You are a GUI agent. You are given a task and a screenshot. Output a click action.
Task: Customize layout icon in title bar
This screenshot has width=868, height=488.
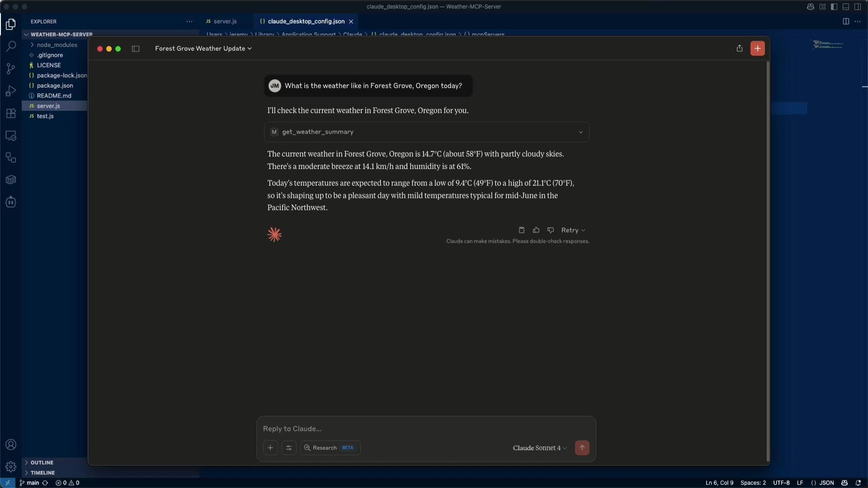[x=822, y=7]
